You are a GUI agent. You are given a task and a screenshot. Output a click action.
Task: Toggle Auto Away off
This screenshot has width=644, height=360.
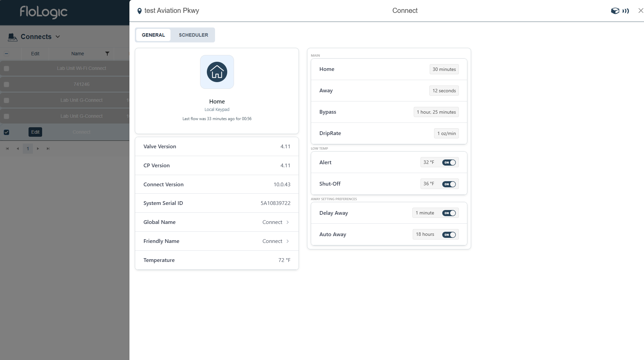pyautogui.click(x=449, y=234)
